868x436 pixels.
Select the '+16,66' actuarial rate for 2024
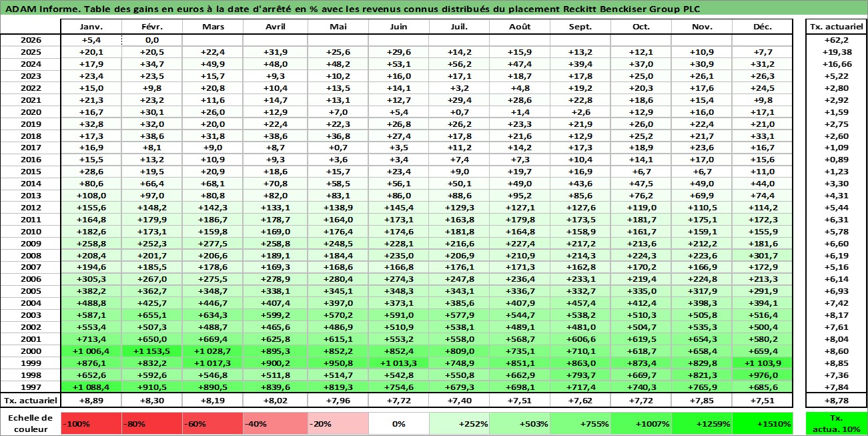pyautogui.click(x=836, y=64)
